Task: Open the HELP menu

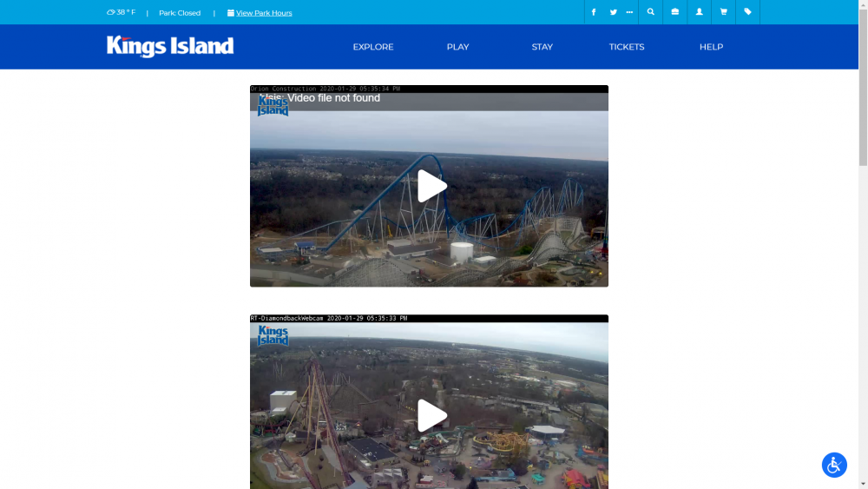Action: (x=712, y=47)
